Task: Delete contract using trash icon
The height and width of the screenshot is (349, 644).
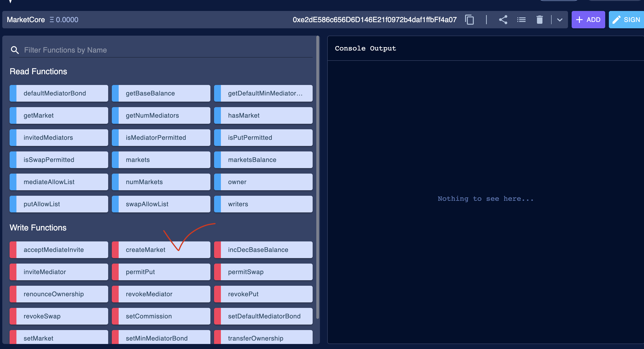Action: coord(539,19)
